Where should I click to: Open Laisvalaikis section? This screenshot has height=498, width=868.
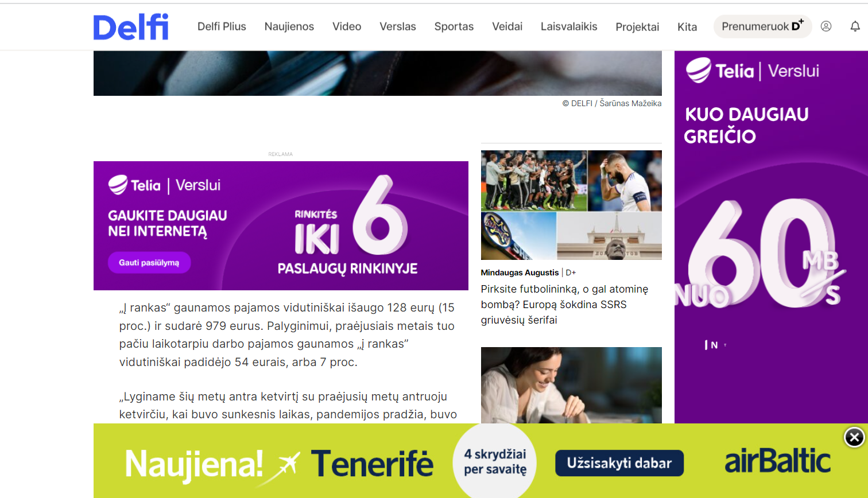(569, 26)
